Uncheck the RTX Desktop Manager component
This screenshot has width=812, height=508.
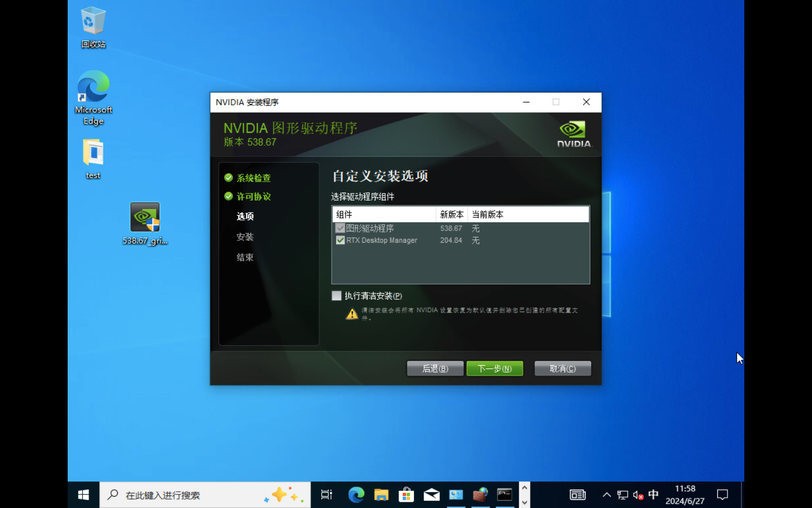(x=340, y=240)
